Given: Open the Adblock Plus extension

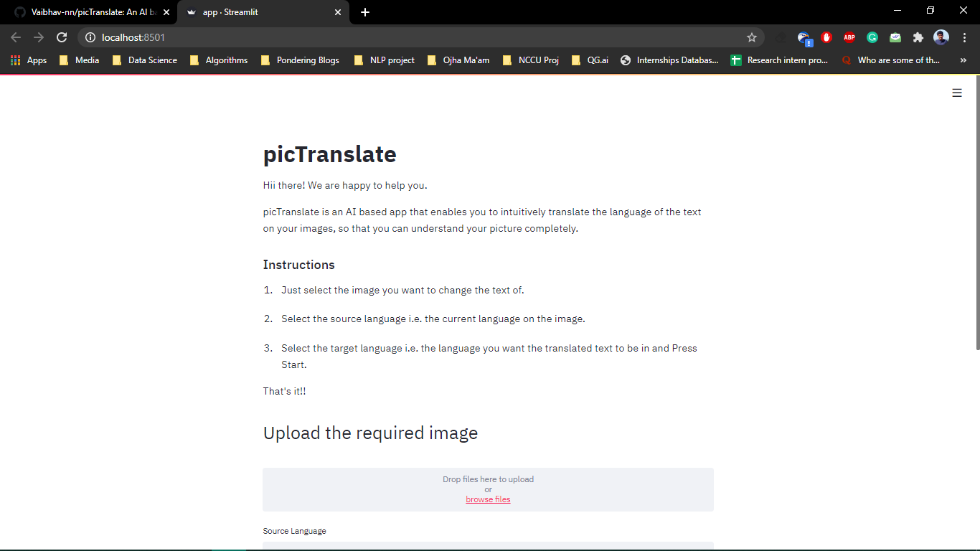Looking at the screenshot, I should (x=849, y=37).
